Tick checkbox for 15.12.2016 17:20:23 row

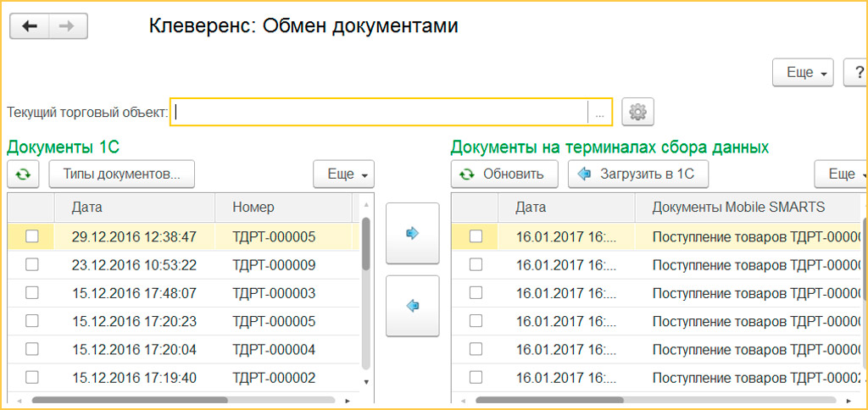pyautogui.click(x=32, y=321)
